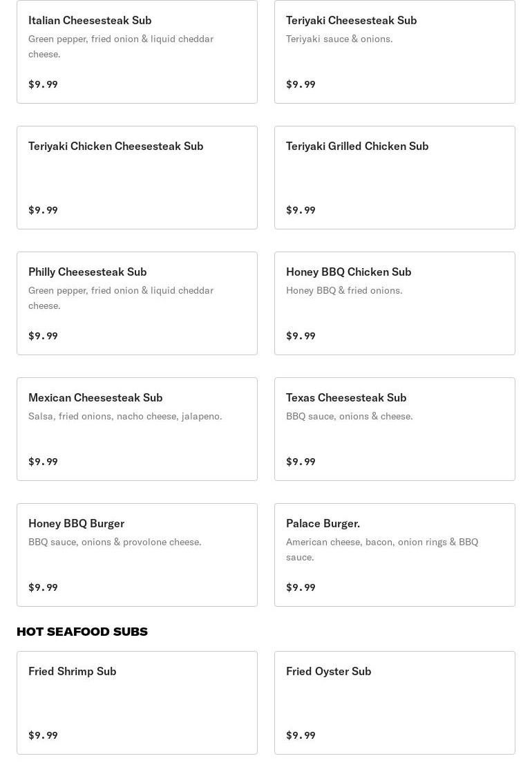Select the Teriyaki Cheesesteak Sub card
532x765 pixels.
point(395,52)
